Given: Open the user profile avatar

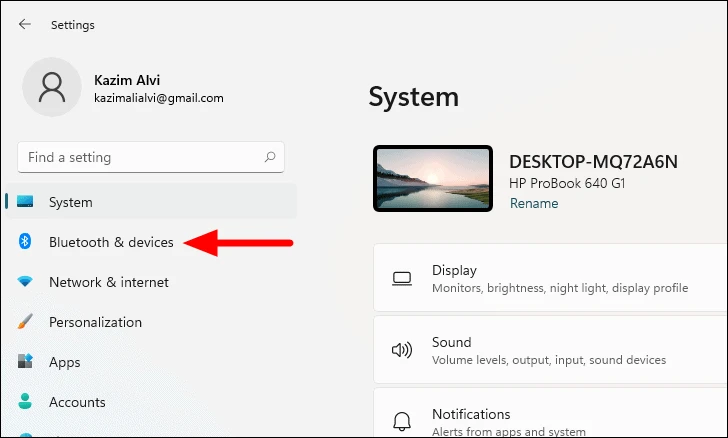Looking at the screenshot, I should coord(52,87).
